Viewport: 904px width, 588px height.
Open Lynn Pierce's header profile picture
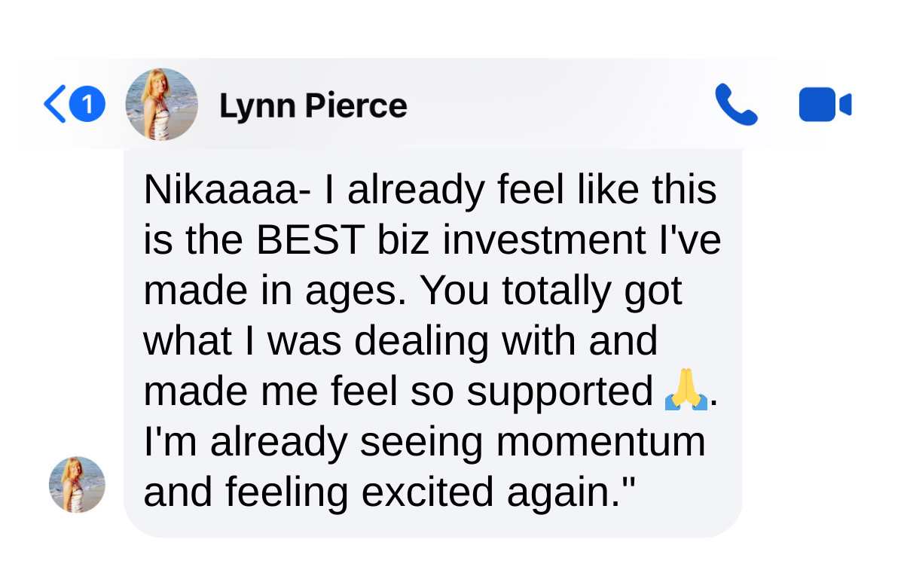161,105
